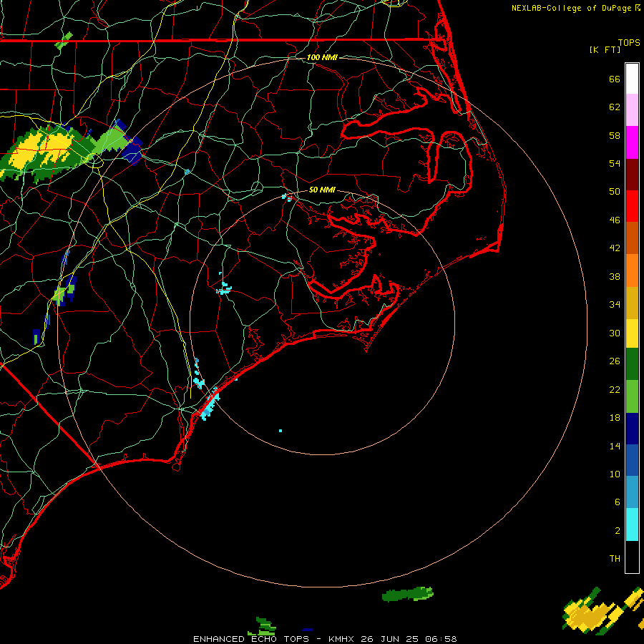The height and width of the screenshot is (644, 644).
Task: Click the TOPS legend title
Action: [x=629, y=43]
